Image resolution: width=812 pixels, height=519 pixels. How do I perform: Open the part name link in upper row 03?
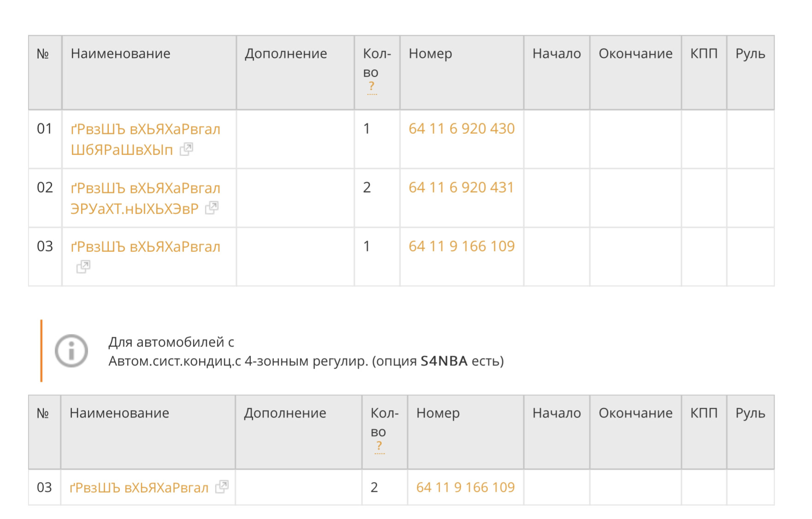click(145, 247)
